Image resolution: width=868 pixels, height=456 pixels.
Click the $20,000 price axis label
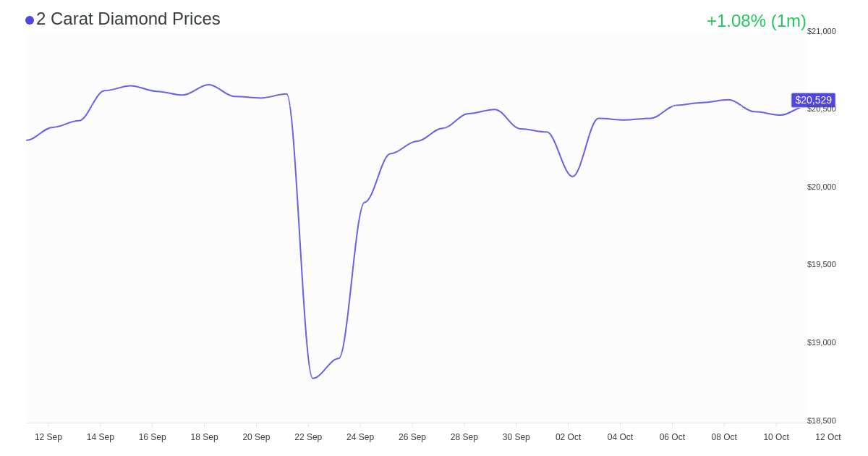(x=821, y=187)
